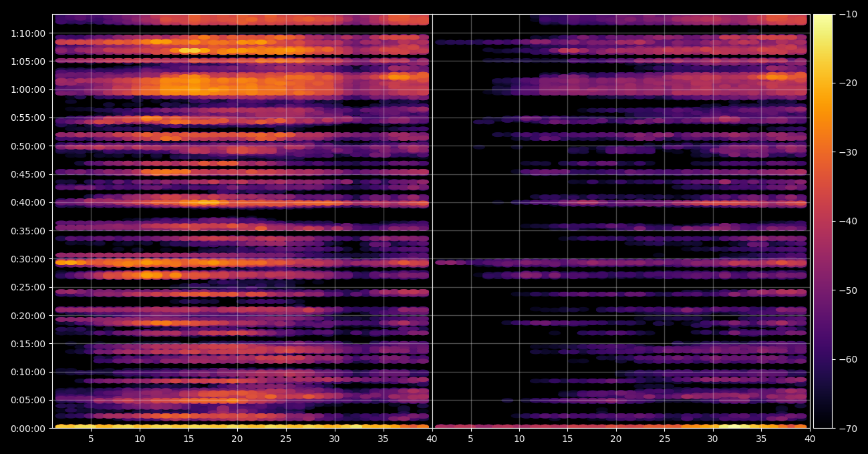The height and width of the screenshot is (454, 868).
Task: Select the 0:30:00 y-axis tick label
Action: coord(28,259)
